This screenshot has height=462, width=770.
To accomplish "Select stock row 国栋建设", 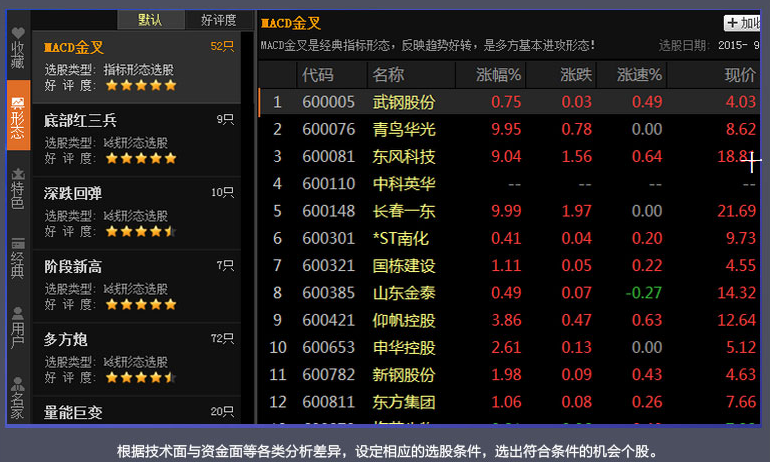I will pyautogui.click(x=509, y=266).
